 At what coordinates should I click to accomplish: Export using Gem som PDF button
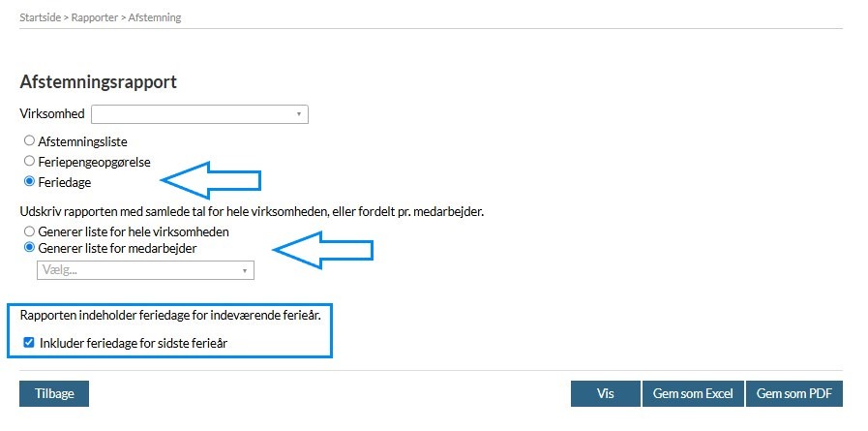[793, 394]
